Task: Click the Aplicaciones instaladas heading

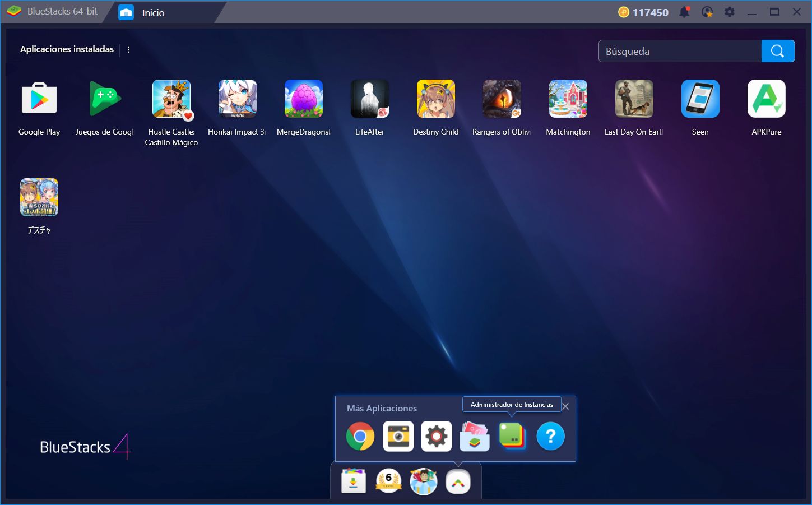Action: tap(67, 49)
